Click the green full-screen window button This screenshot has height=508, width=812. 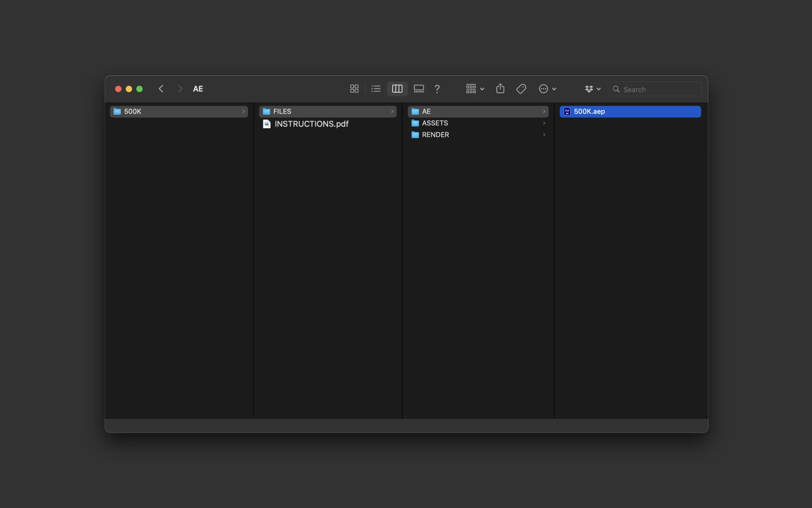click(x=139, y=89)
